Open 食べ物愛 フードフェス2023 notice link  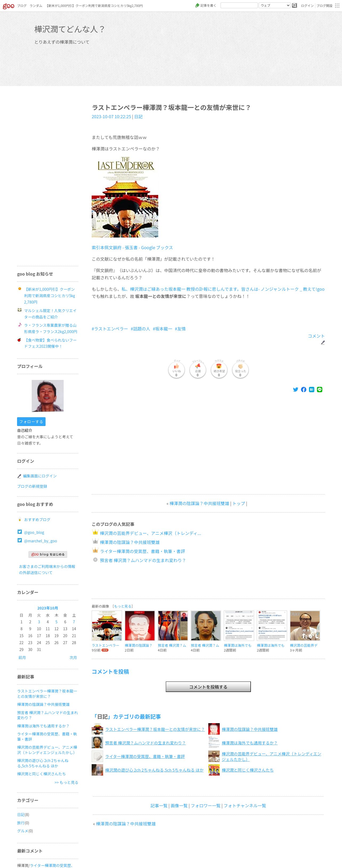tap(50, 343)
